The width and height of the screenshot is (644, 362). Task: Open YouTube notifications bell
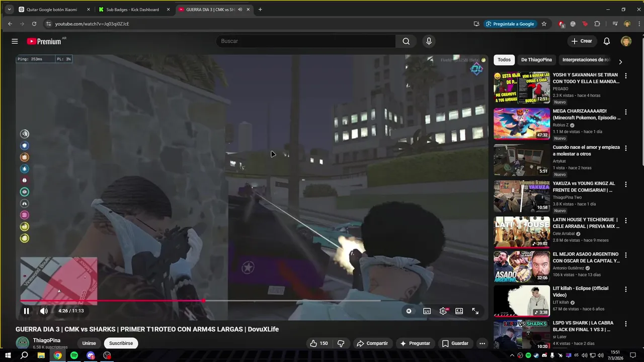click(x=607, y=41)
